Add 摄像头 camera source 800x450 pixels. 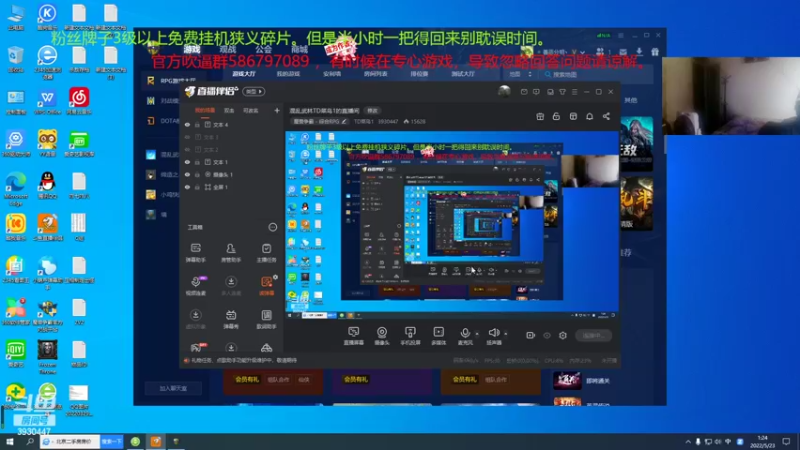click(382, 336)
